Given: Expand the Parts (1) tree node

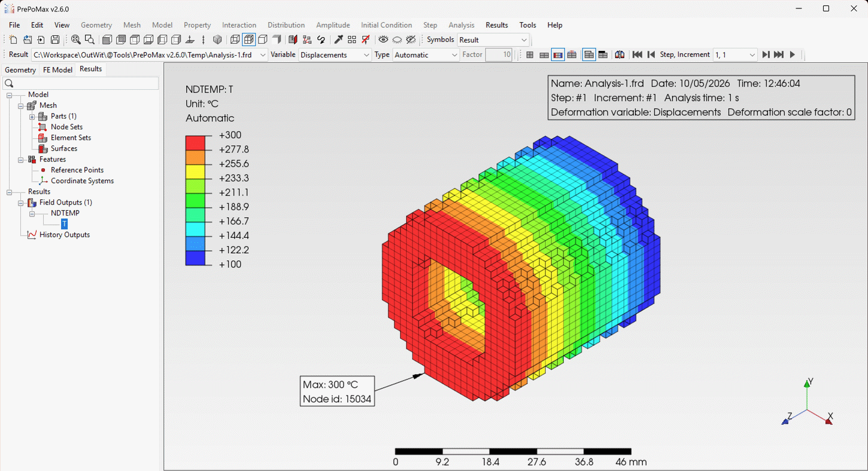Looking at the screenshot, I should pos(32,116).
